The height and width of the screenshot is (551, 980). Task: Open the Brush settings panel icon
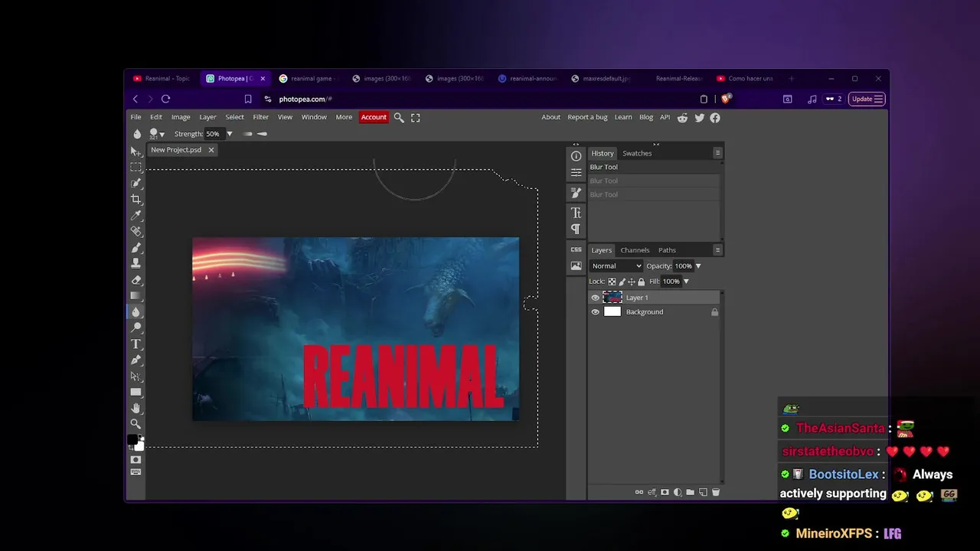coord(576,193)
